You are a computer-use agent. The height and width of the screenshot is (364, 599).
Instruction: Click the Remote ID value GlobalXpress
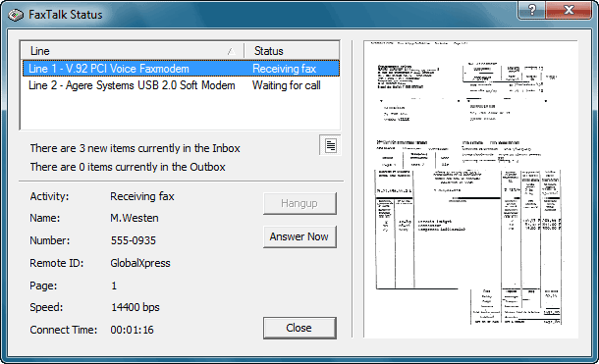(x=140, y=263)
